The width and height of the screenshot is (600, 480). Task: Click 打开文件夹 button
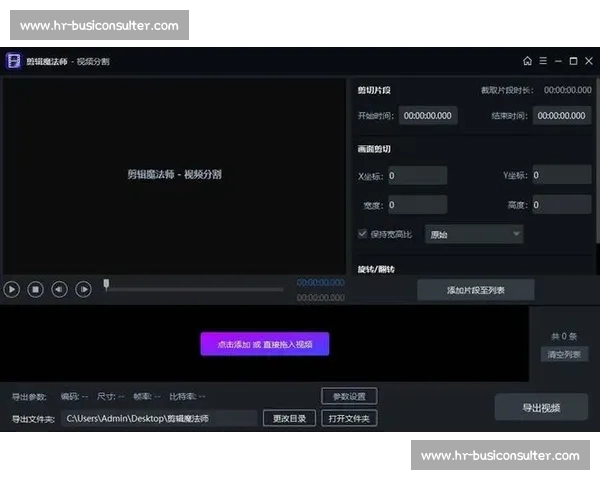pyautogui.click(x=349, y=418)
